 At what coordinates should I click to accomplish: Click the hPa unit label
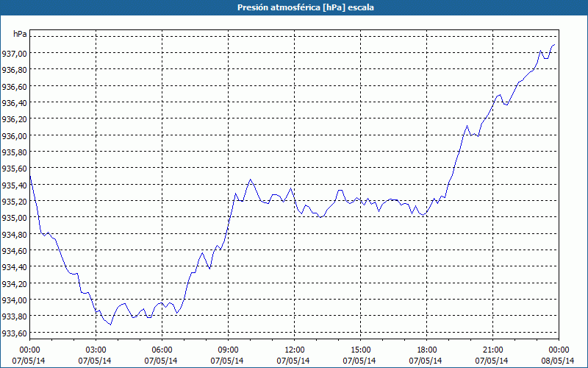point(20,34)
